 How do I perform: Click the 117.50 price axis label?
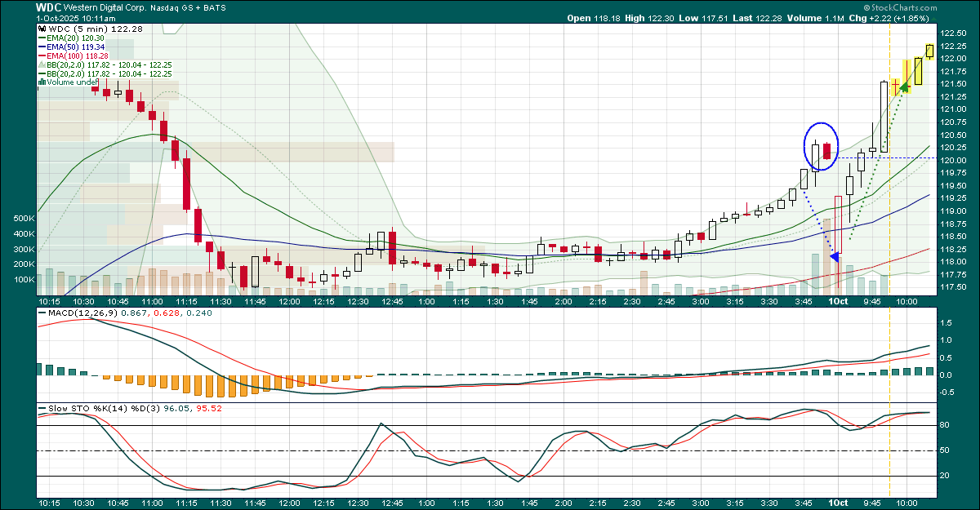click(x=953, y=286)
